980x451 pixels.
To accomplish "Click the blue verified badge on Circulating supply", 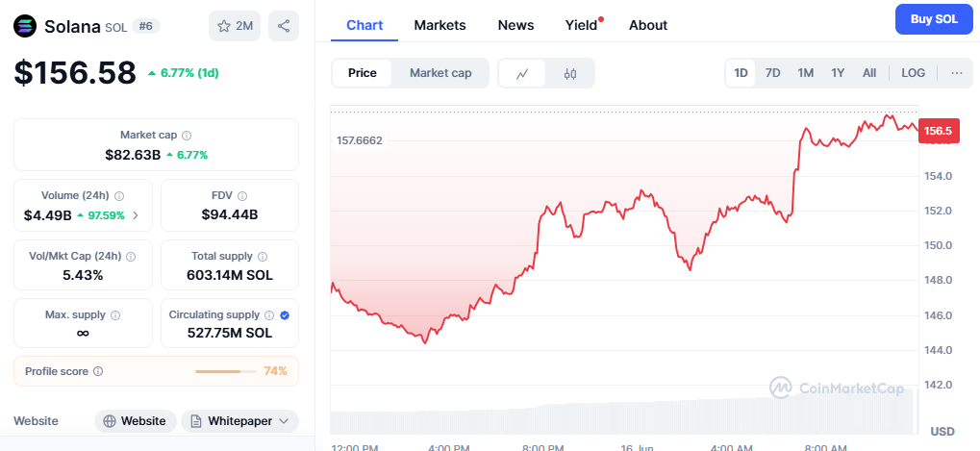I will tap(285, 314).
